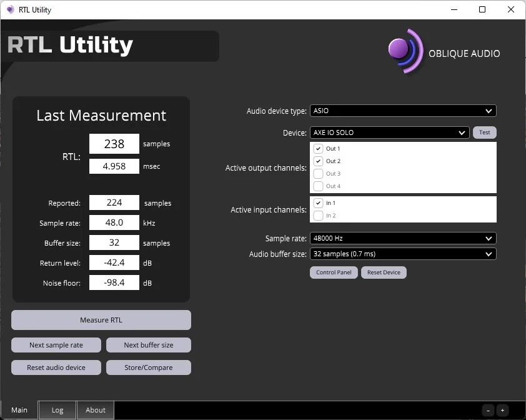This screenshot has width=526, height=420.
Task: Click the zoom increase icon in bottom bar
Action: coord(502,411)
